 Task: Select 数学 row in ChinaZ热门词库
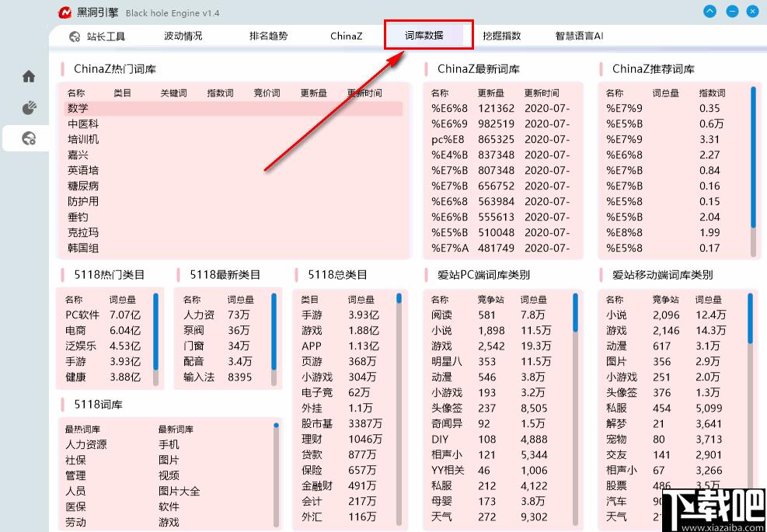pos(233,109)
